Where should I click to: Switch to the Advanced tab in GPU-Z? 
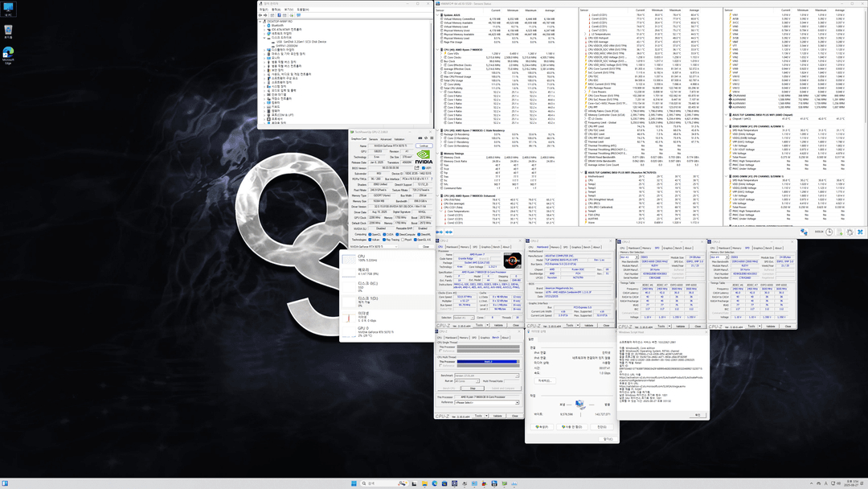[x=386, y=139]
